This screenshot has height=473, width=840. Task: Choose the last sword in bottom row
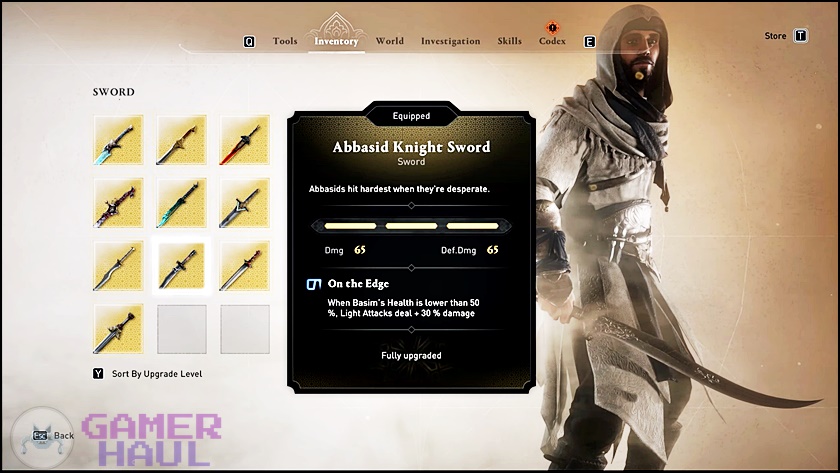tap(118, 329)
